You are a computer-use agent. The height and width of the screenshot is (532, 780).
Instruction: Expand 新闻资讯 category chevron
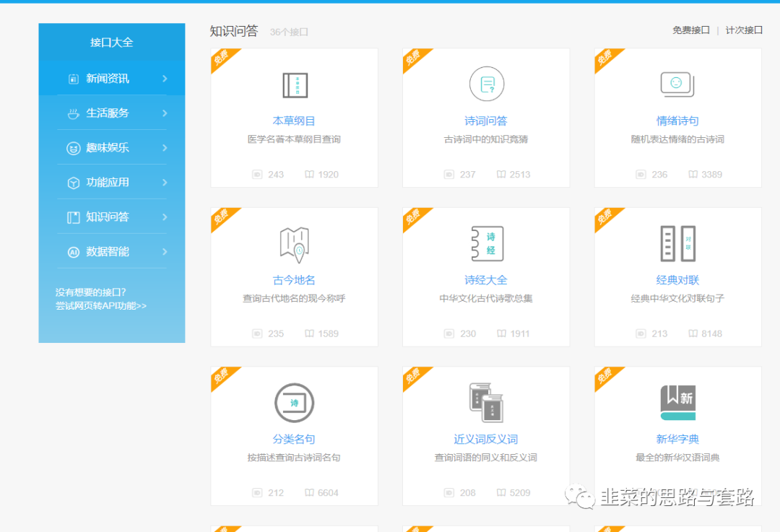coord(165,79)
